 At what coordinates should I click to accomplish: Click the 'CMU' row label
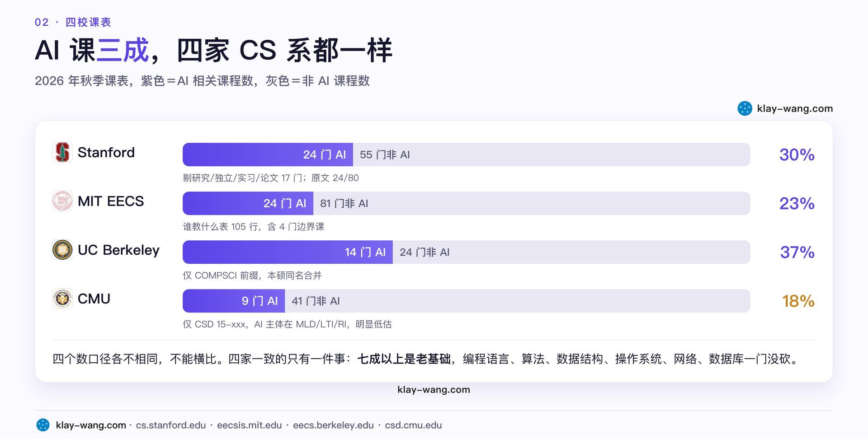pos(94,299)
